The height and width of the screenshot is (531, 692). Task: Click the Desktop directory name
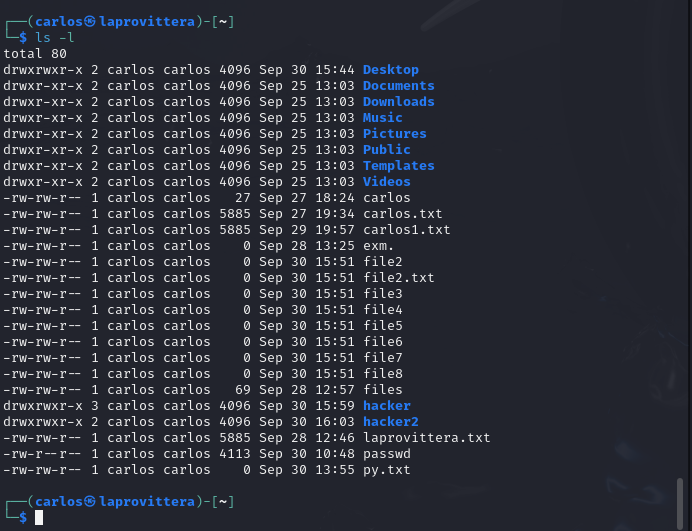391,70
